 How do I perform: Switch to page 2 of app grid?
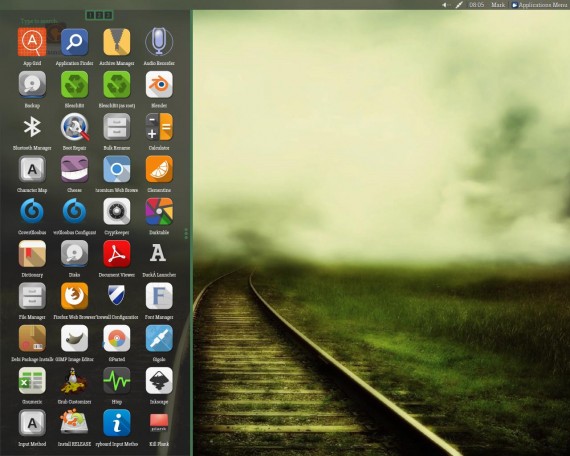(x=99, y=15)
